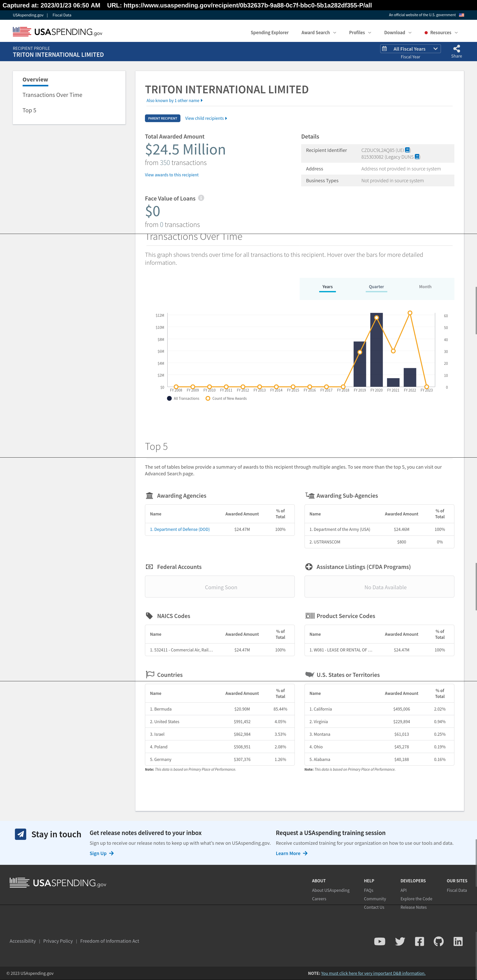Select Overview in the sidebar
The height and width of the screenshot is (980, 477).
coord(35,79)
